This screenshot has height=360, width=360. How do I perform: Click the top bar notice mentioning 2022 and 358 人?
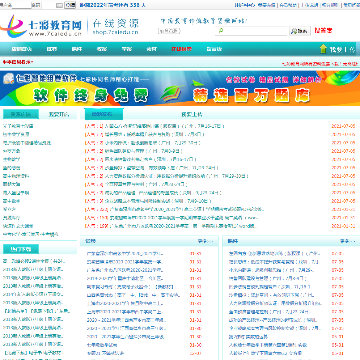[113, 5]
